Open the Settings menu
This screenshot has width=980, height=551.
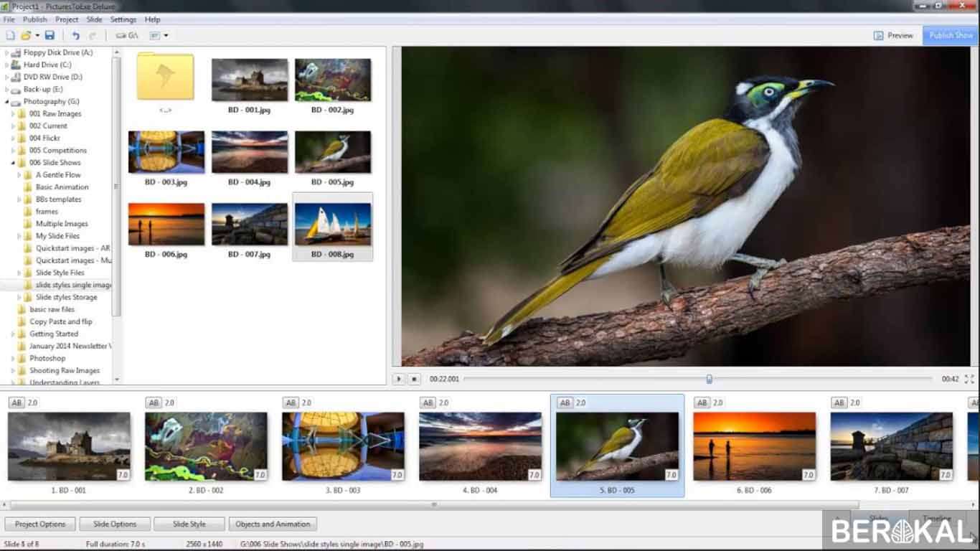[x=123, y=19]
